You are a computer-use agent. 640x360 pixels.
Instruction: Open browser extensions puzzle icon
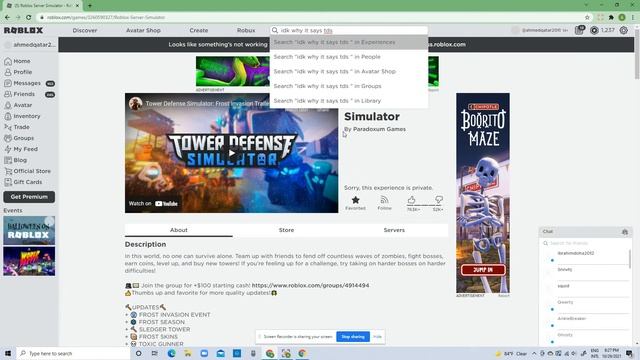point(611,17)
